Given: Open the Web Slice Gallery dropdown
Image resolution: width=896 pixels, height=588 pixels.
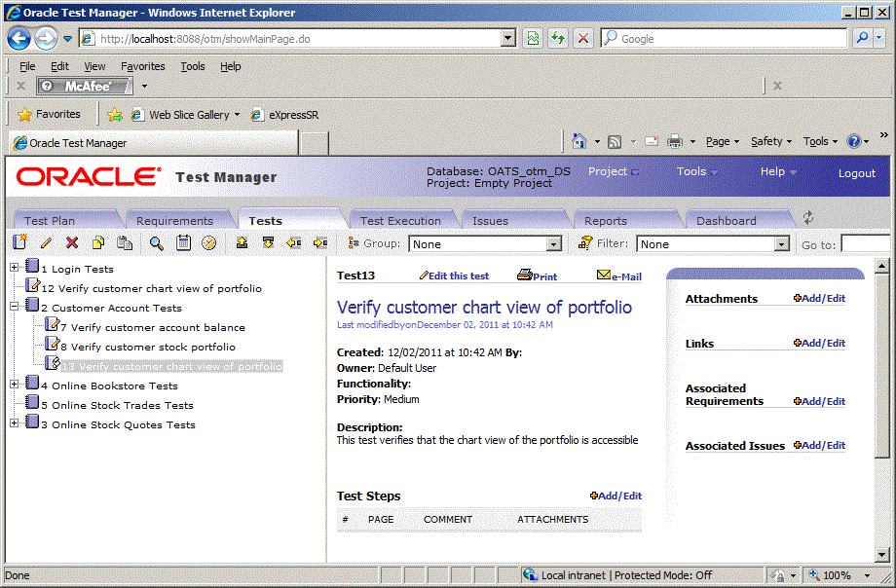Looking at the screenshot, I should pos(237,115).
